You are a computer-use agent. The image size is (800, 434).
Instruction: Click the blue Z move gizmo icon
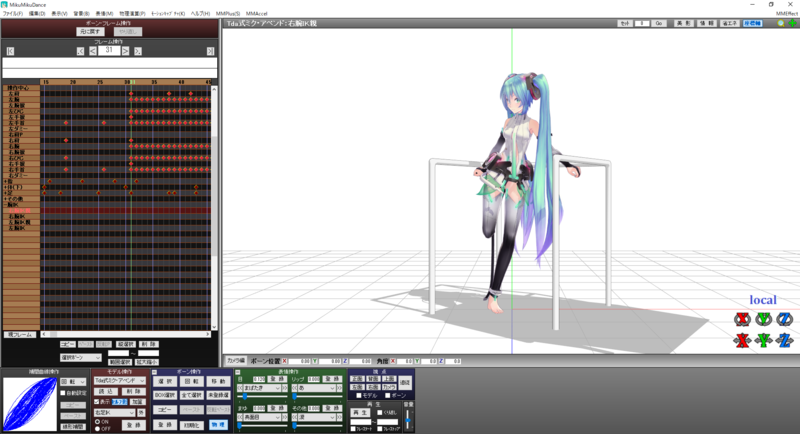[x=785, y=340]
